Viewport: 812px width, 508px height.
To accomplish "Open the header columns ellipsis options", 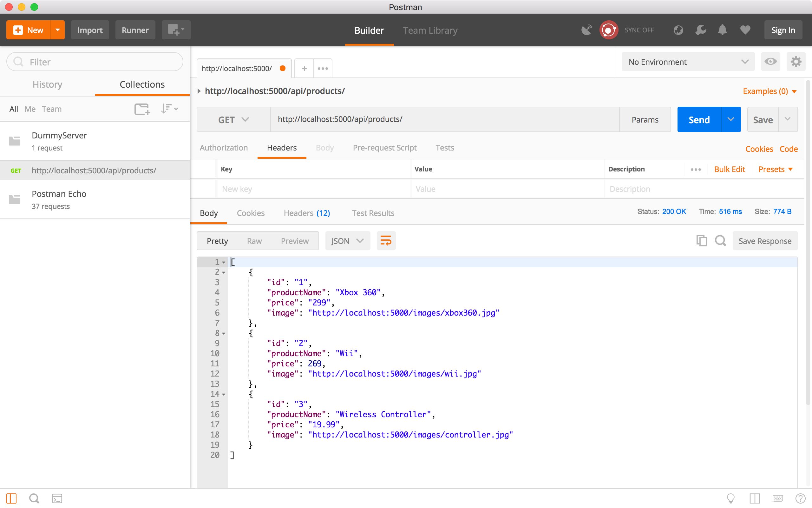I will point(696,169).
